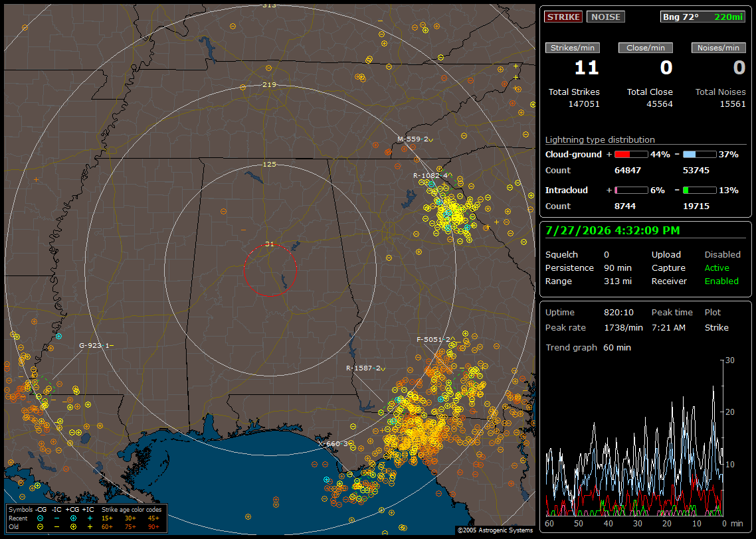
Task: Click the NOISE indicator button
Action: [606, 17]
